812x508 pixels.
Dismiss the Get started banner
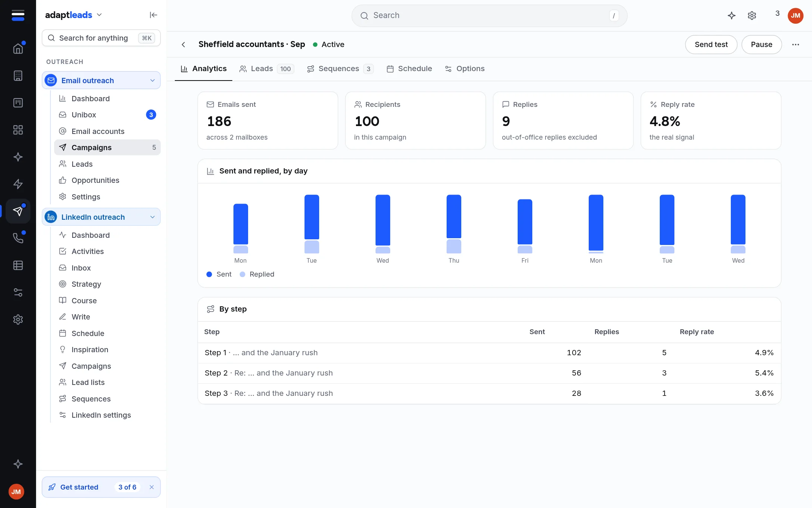(151, 487)
